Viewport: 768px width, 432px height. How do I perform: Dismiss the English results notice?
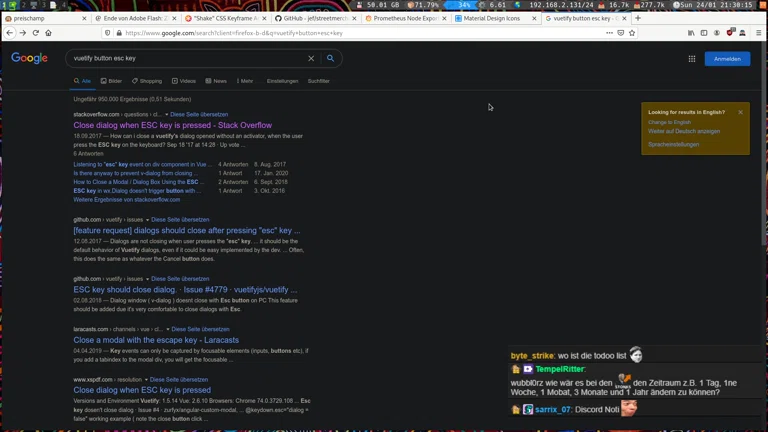coord(740,112)
